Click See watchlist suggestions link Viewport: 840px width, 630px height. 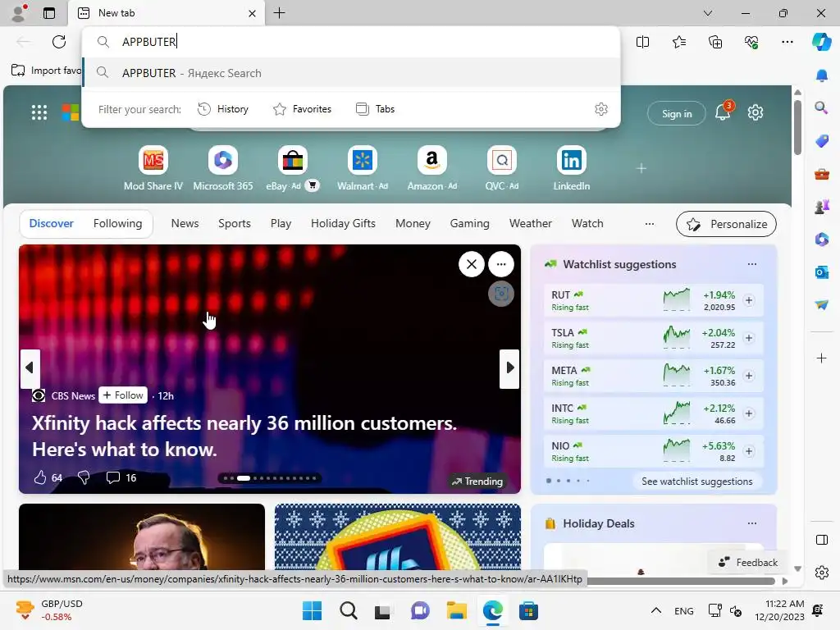click(696, 481)
